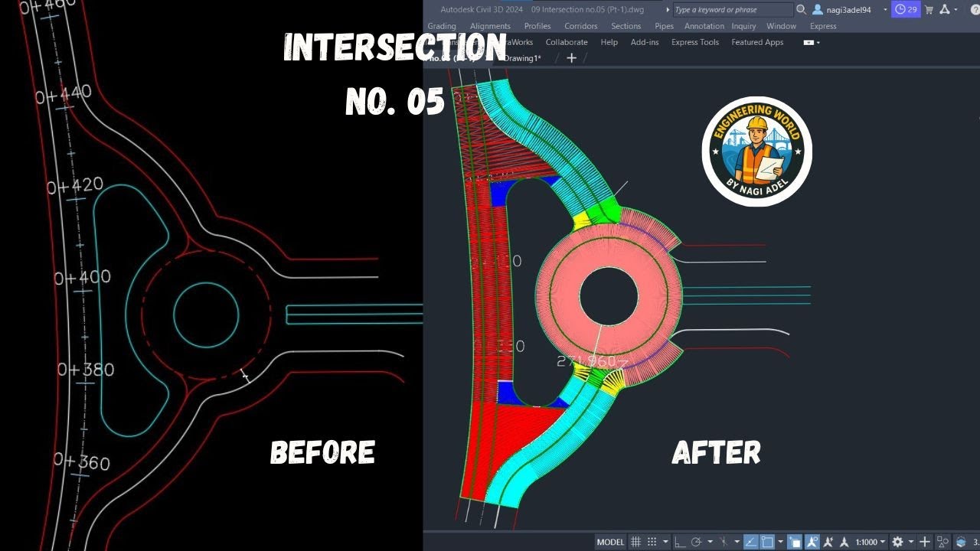Open snap mode settings dropdown arrow
The height and width of the screenshot is (551, 980).
pos(665,542)
